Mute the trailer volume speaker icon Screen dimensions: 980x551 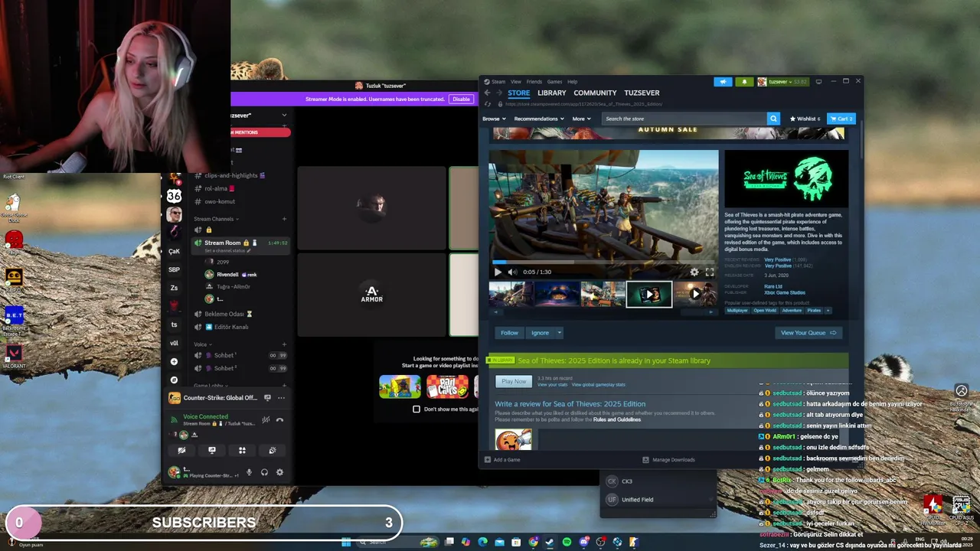coord(512,272)
